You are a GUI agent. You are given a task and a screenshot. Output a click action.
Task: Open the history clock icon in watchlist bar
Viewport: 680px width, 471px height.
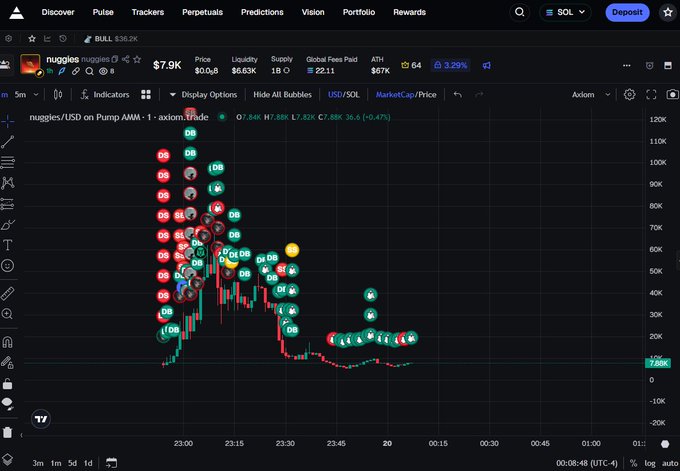click(63, 39)
